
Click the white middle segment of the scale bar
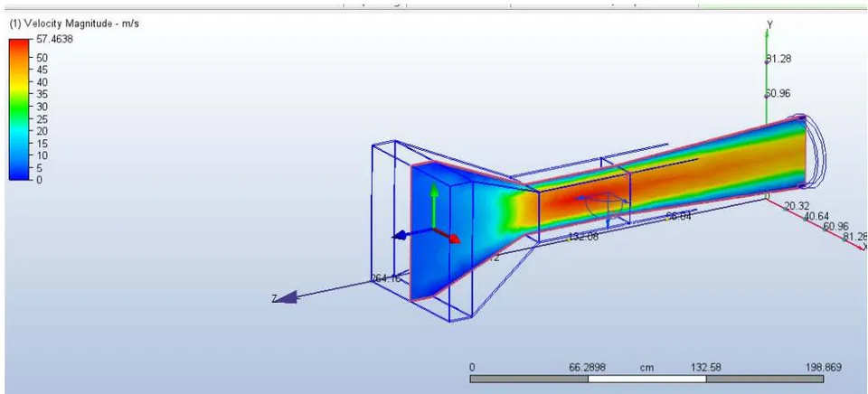pos(646,379)
